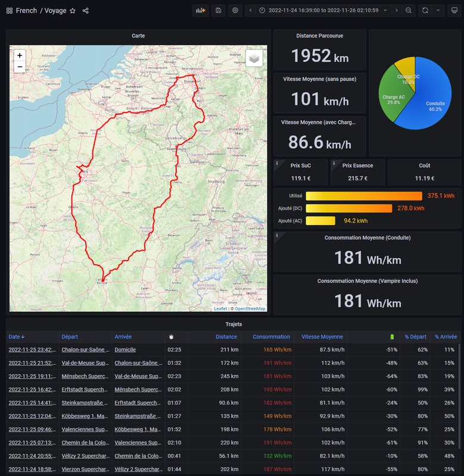This screenshot has height=476, width=464.
Task: Star the Voyage dashboard
Action: [73, 11]
